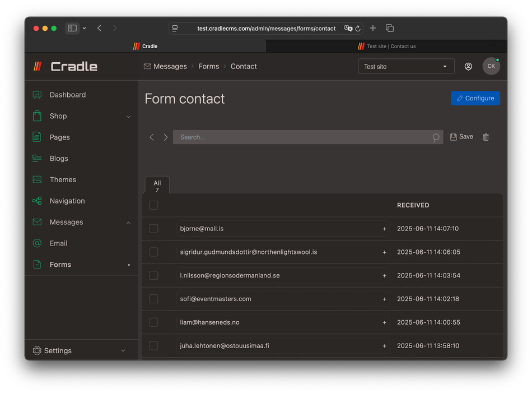Image resolution: width=532 pixels, height=393 pixels.
Task: Open Dashboard from the sidebar
Action: (x=67, y=95)
